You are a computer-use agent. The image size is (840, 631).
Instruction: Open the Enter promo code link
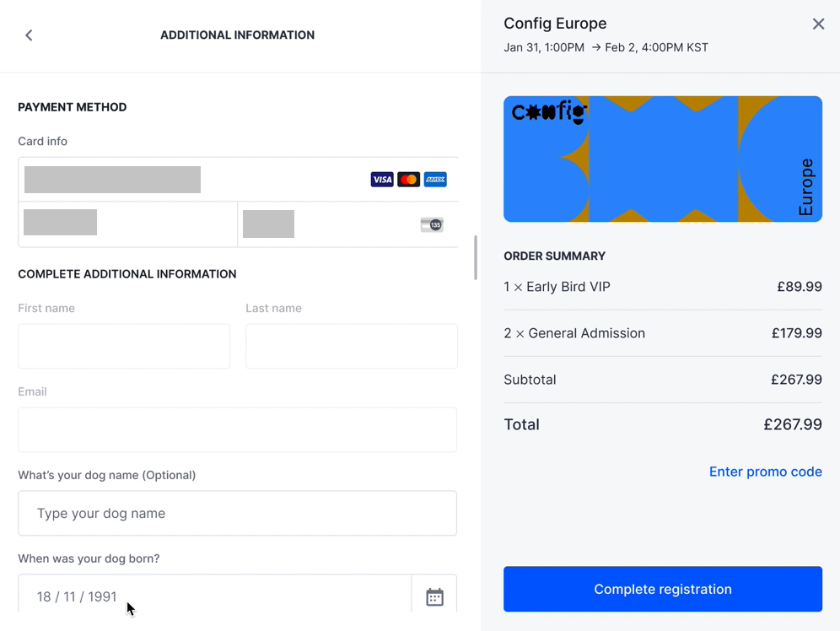[x=766, y=472]
